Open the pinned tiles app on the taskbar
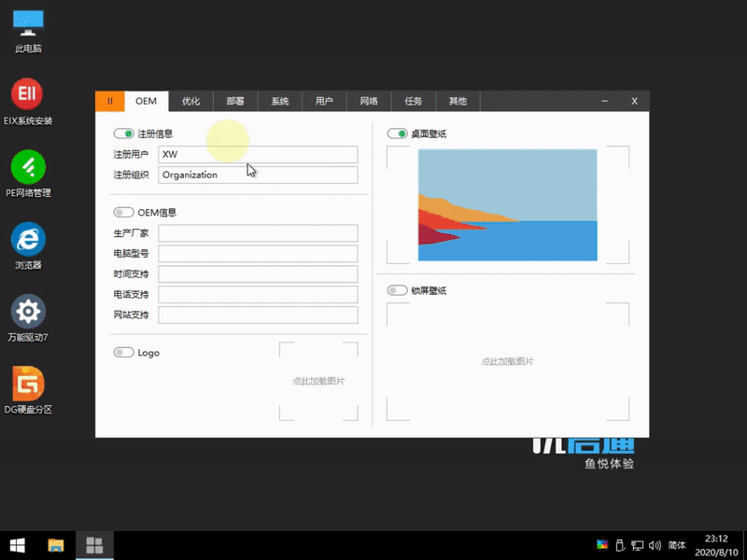This screenshot has height=560, width=747. pos(93,545)
